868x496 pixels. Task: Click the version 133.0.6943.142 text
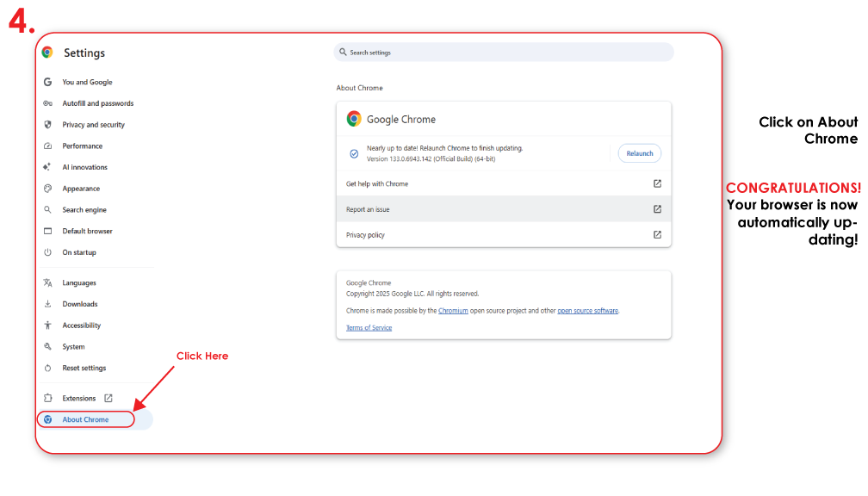click(431, 158)
